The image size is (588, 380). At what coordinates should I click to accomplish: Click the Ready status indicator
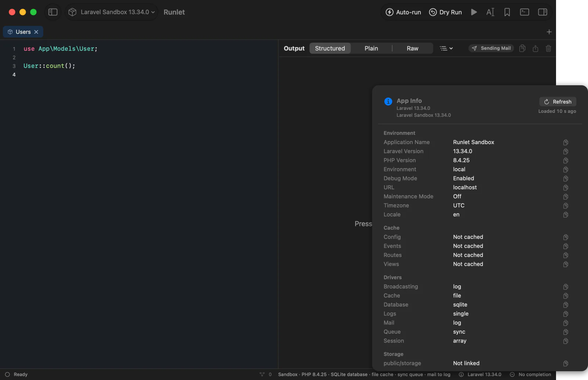16,374
